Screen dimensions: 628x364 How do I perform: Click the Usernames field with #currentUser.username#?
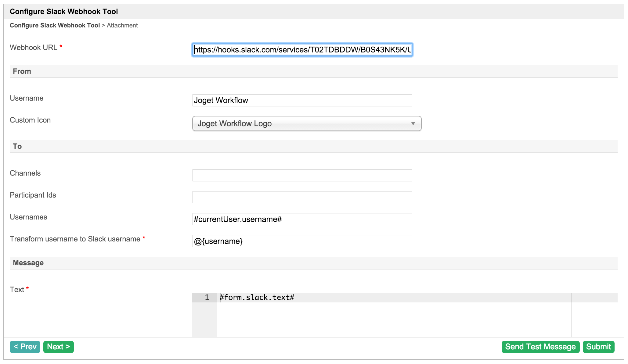pos(302,219)
